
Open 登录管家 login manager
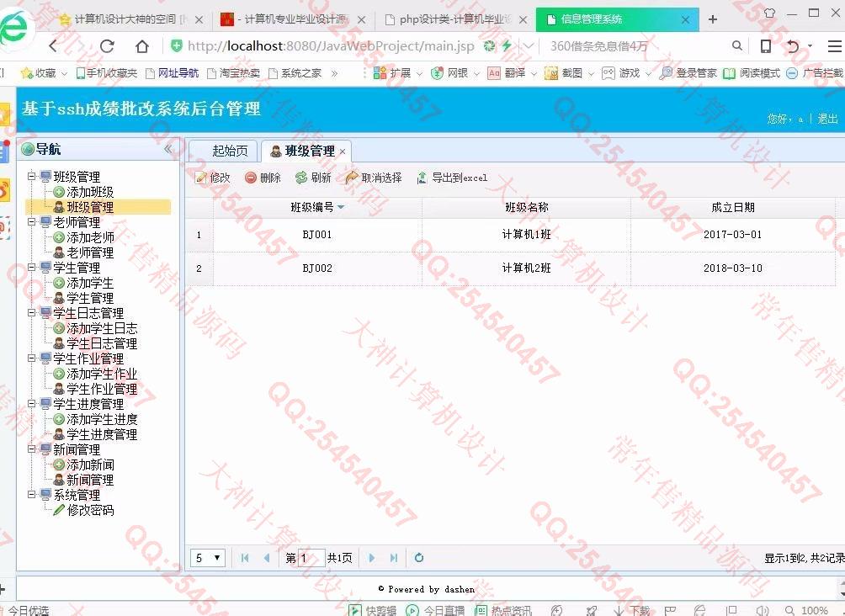pos(688,72)
